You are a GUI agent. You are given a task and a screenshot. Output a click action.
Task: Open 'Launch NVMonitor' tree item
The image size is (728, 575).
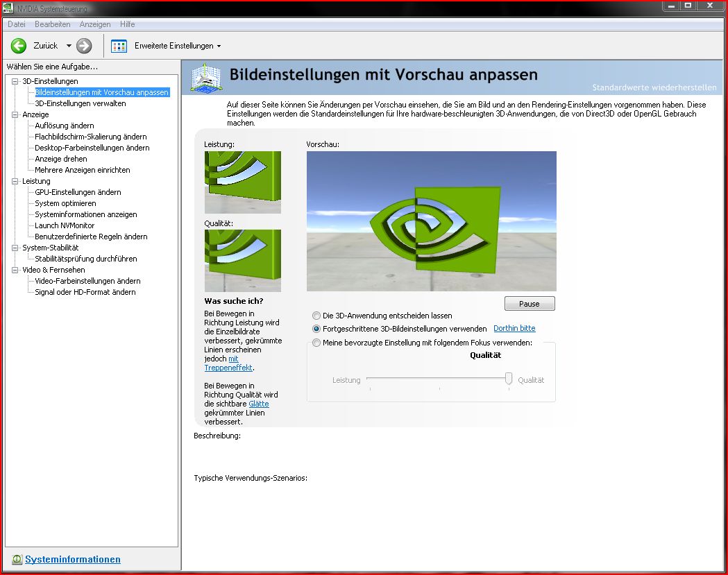point(65,225)
